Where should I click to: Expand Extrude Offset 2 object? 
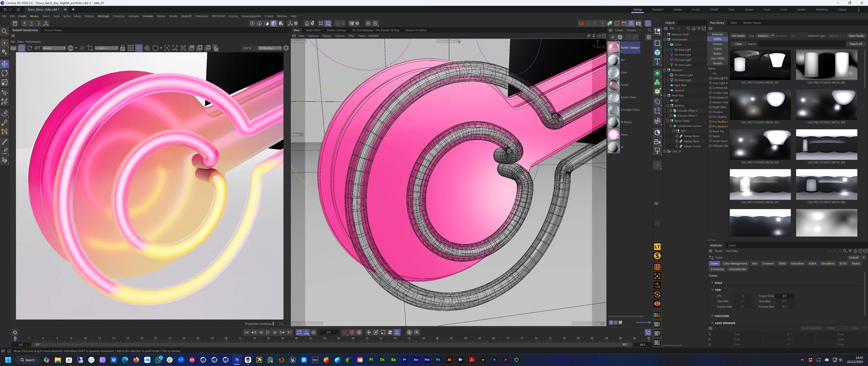671,111
